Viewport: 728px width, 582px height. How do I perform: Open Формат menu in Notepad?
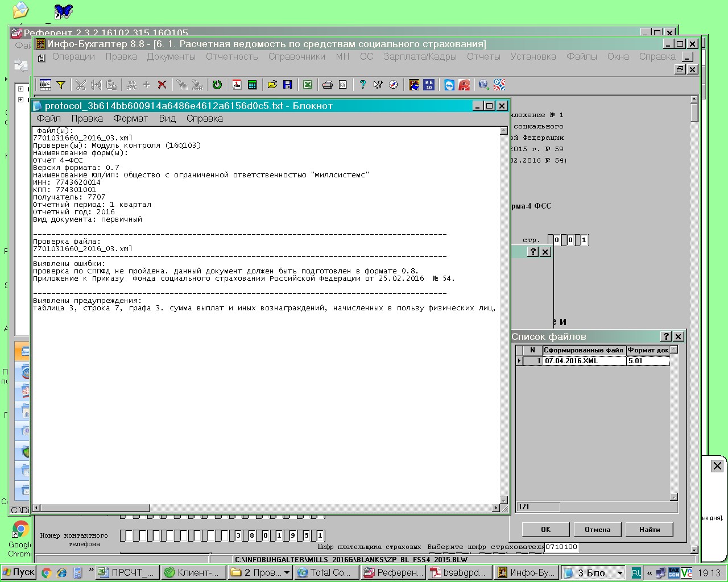[x=130, y=118]
